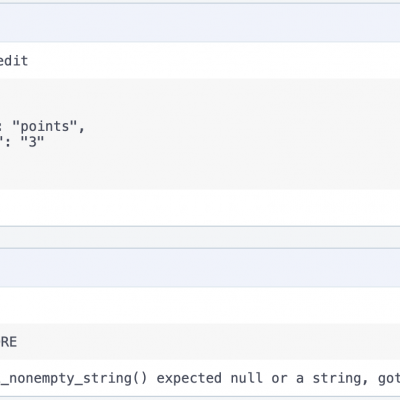
Task: Click the "3" value in the JSON body
Action: coord(32,142)
